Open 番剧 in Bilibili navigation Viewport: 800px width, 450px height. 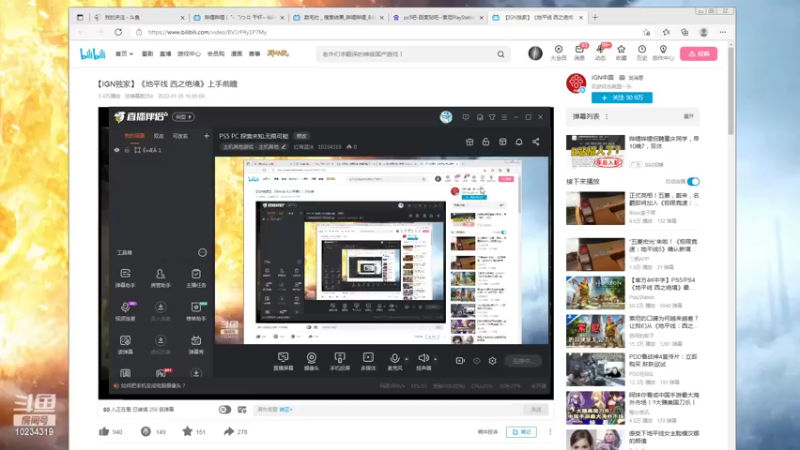147,54
